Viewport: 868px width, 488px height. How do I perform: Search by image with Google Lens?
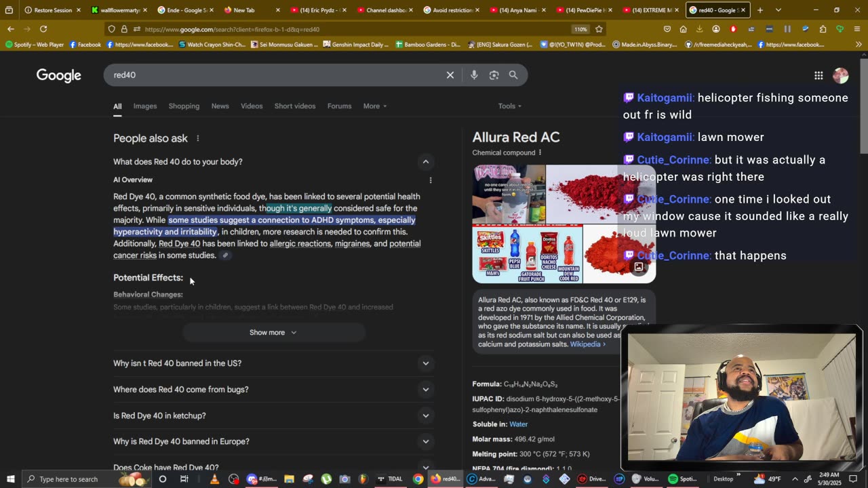[494, 75]
